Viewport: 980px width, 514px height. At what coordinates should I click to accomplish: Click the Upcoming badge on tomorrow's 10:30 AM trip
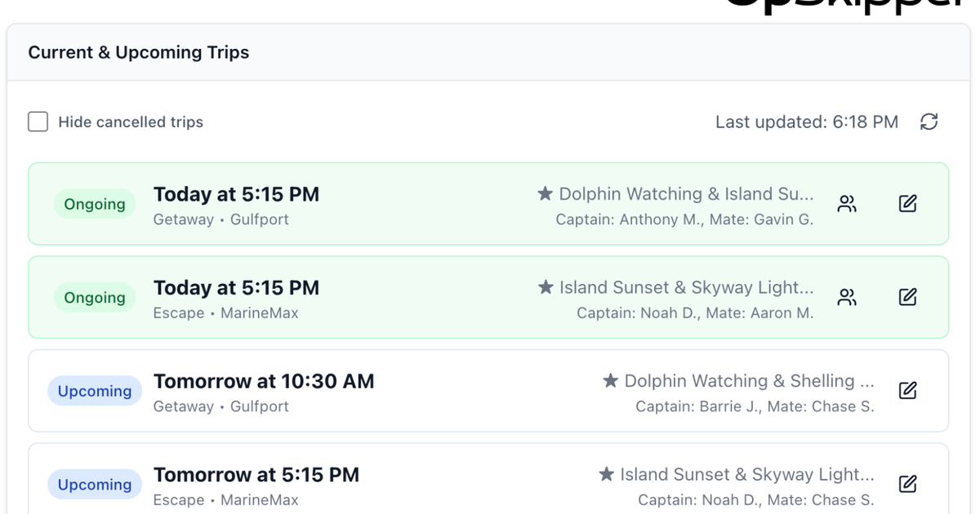(95, 390)
